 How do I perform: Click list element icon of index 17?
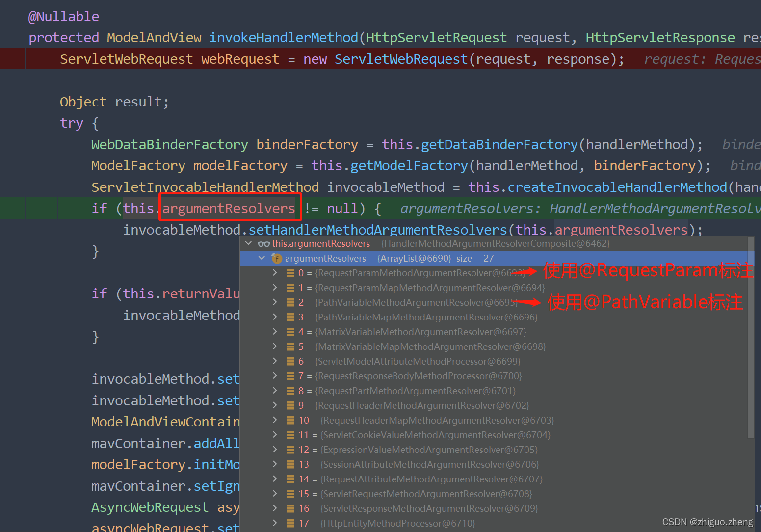[290, 523]
